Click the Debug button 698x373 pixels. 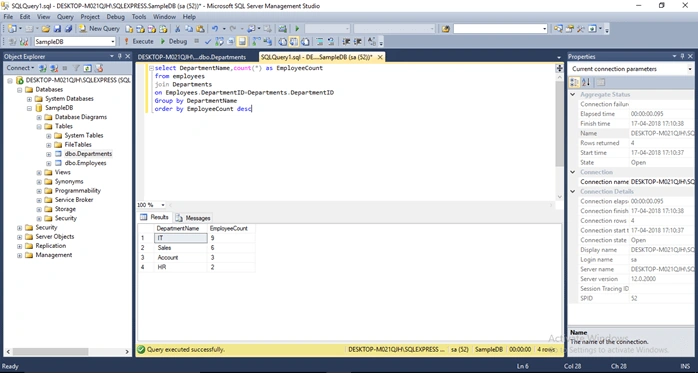(x=174, y=41)
